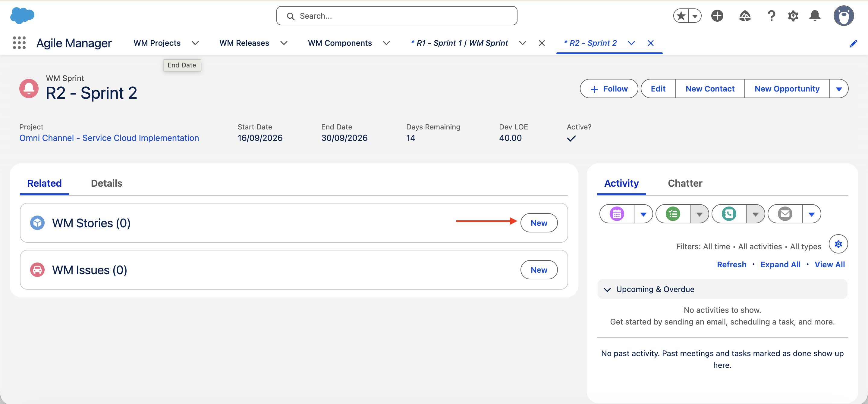Image resolution: width=868 pixels, height=404 pixels.
Task: Click the New Contact button
Action: coord(710,89)
